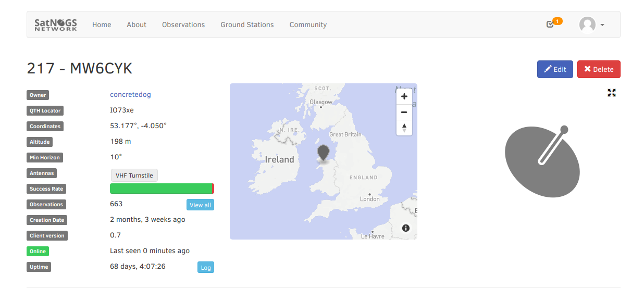Open the Observations menu item

tap(183, 24)
